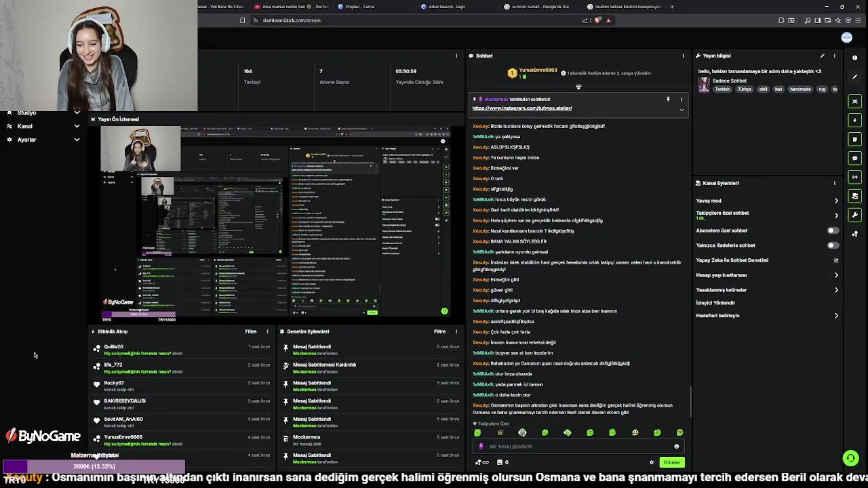Click the chat bubble icon in sidebar

pos(854,158)
